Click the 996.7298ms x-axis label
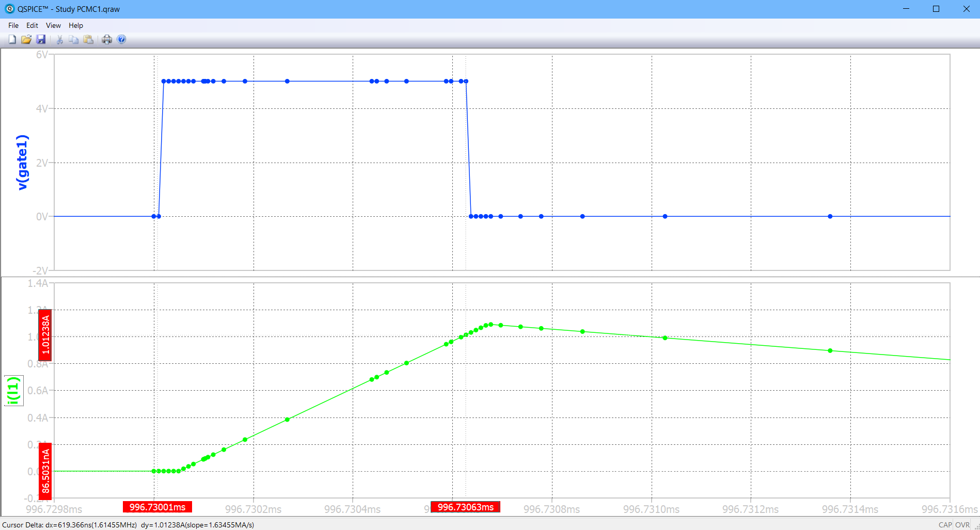Viewport: 980px width, 530px height. (54, 509)
